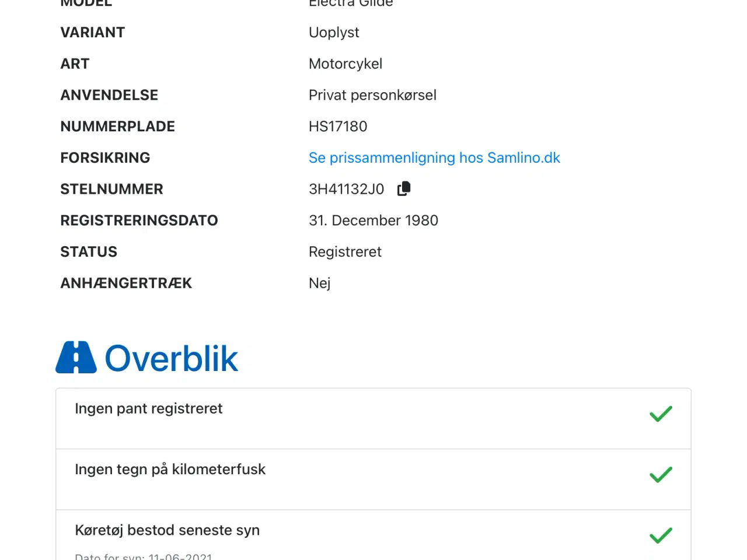Click the green checkmark for kilometerfusk row

pos(661,475)
